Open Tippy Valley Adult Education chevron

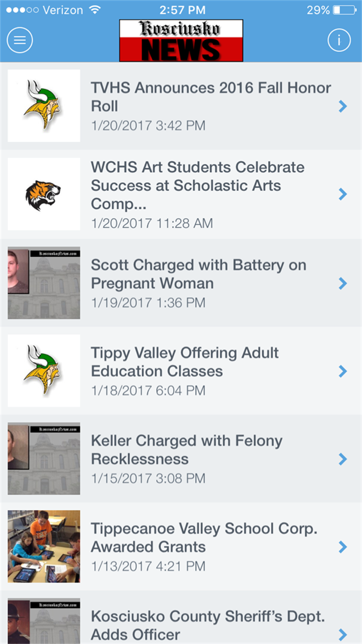(342, 371)
